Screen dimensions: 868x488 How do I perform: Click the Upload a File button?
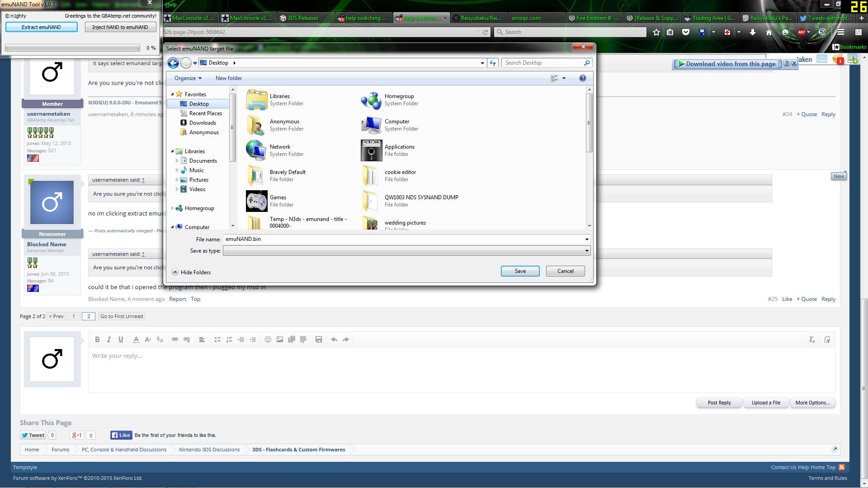(766, 403)
